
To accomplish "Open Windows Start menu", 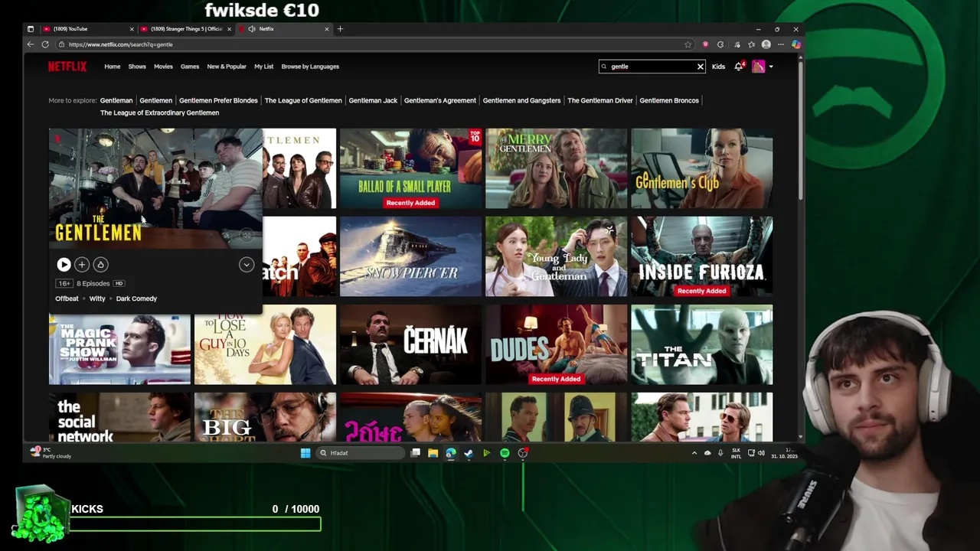I will (305, 453).
